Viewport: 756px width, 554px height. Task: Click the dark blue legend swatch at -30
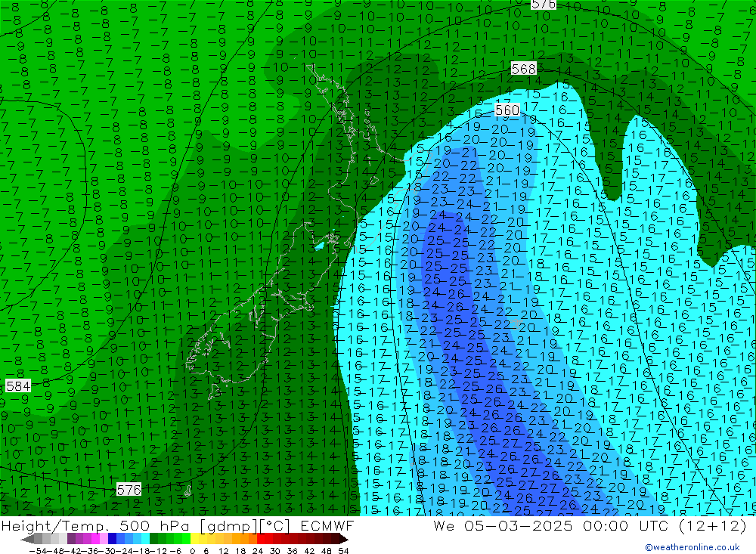(x=112, y=539)
